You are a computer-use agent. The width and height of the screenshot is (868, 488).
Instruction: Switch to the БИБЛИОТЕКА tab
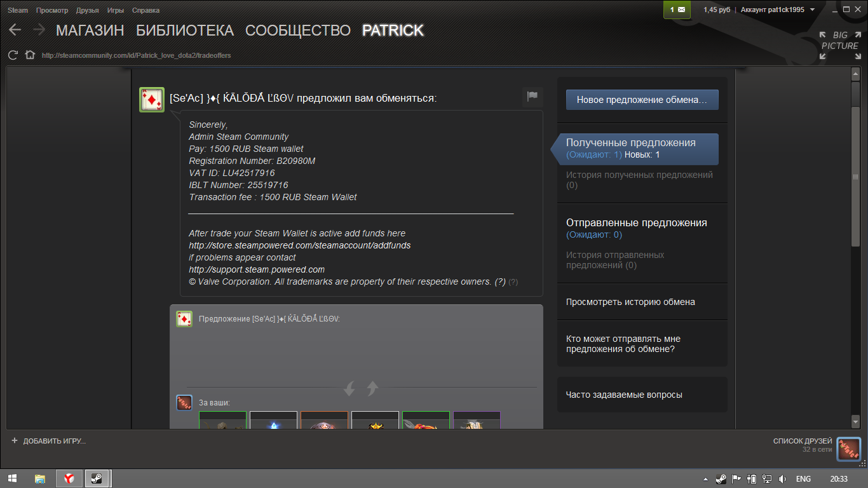pyautogui.click(x=185, y=30)
